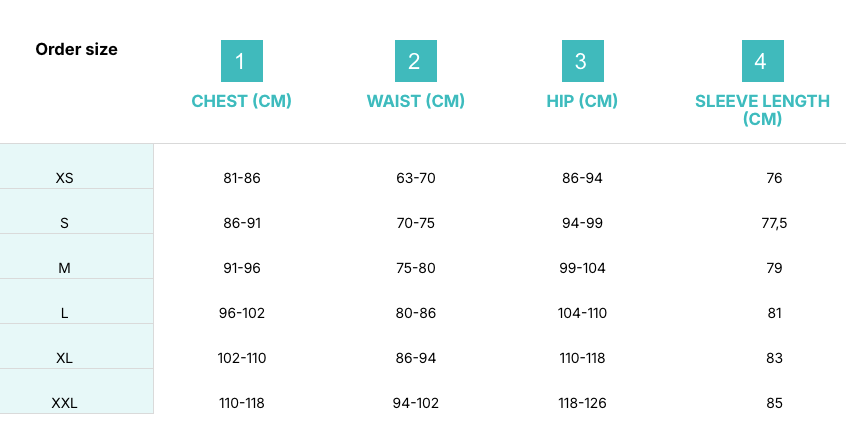
Task: Select the M size row
Action: click(x=65, y=268)
